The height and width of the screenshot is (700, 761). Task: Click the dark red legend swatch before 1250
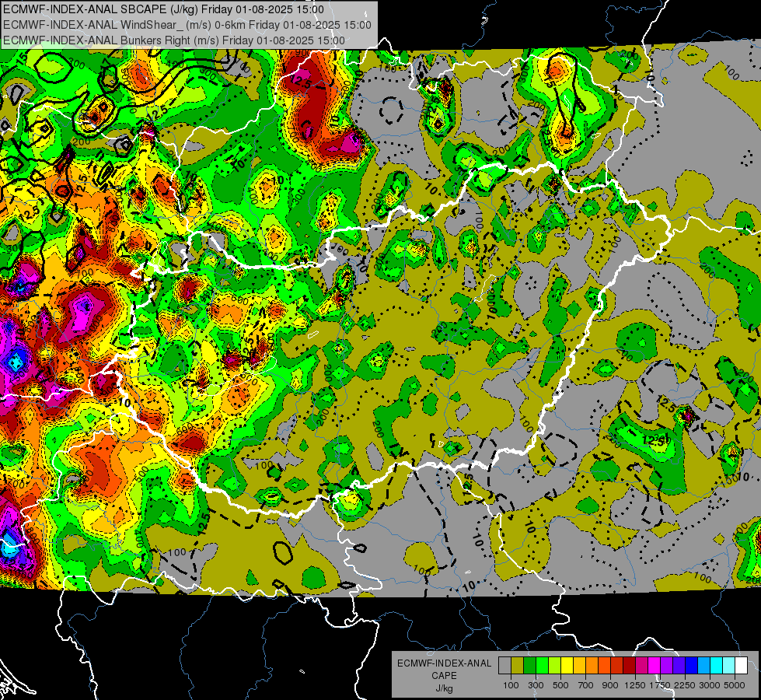pyautogui.click(x=630, y=665)
